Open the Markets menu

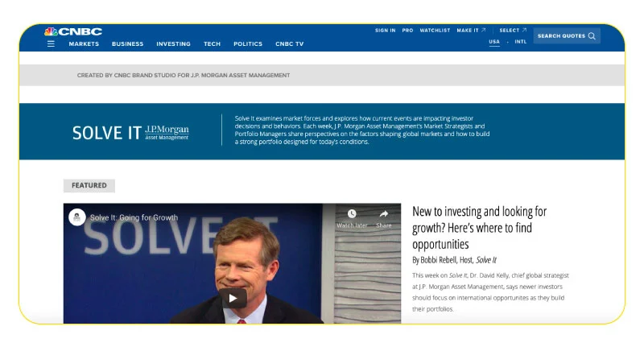[84, 44]
